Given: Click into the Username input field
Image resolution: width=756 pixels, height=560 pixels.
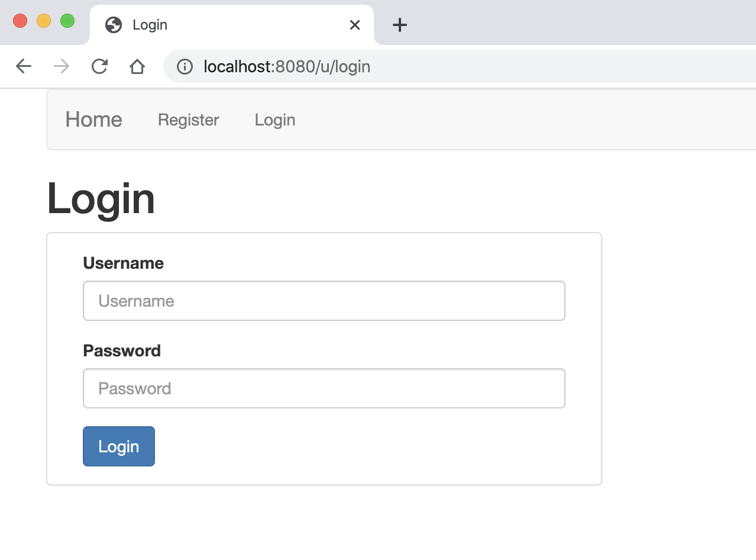Looking at the screenshot, I should 324,301.
